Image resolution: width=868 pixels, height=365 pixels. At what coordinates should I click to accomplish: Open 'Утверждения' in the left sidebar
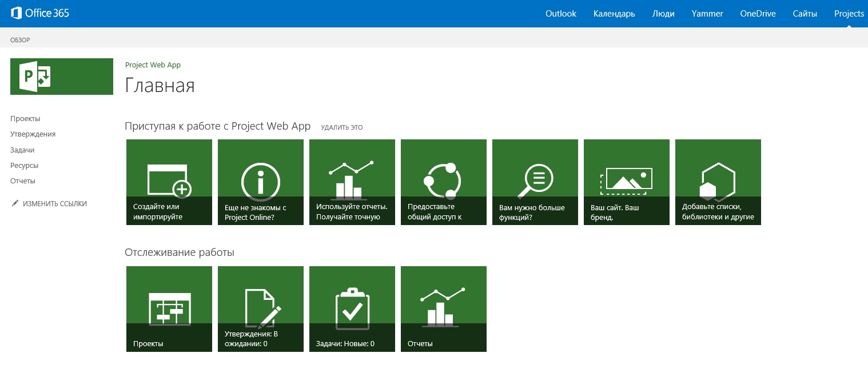pos(33,134)
